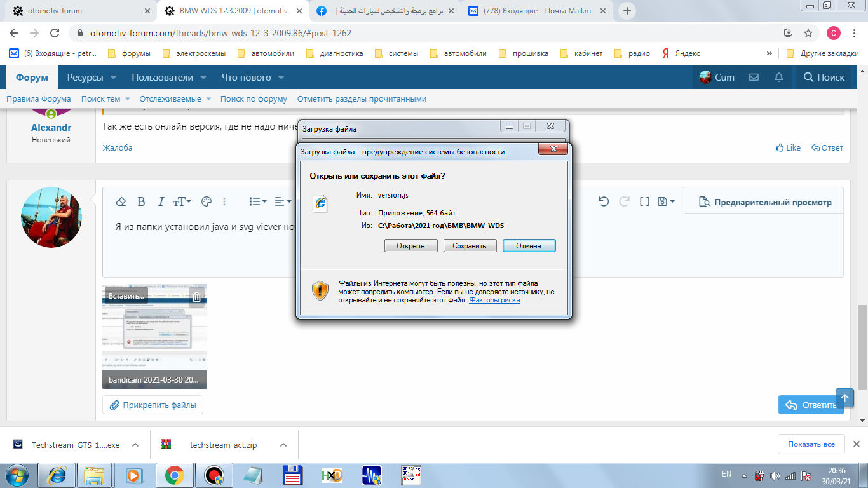This screenshot has width=868, height=488.
Task: Open the forum inbox envelope icon
Action: pyautogui.click(x=754, y=78)
